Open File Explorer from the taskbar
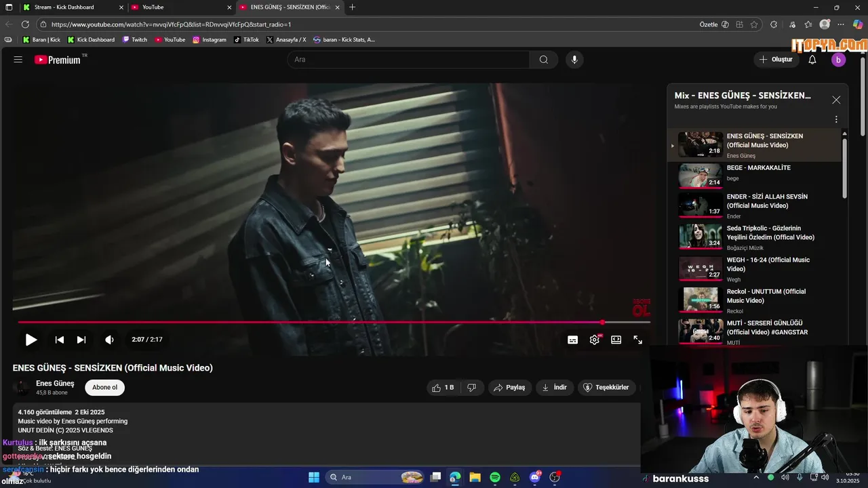The width and height of the screenshot is (868, 488). coord(475,477)
